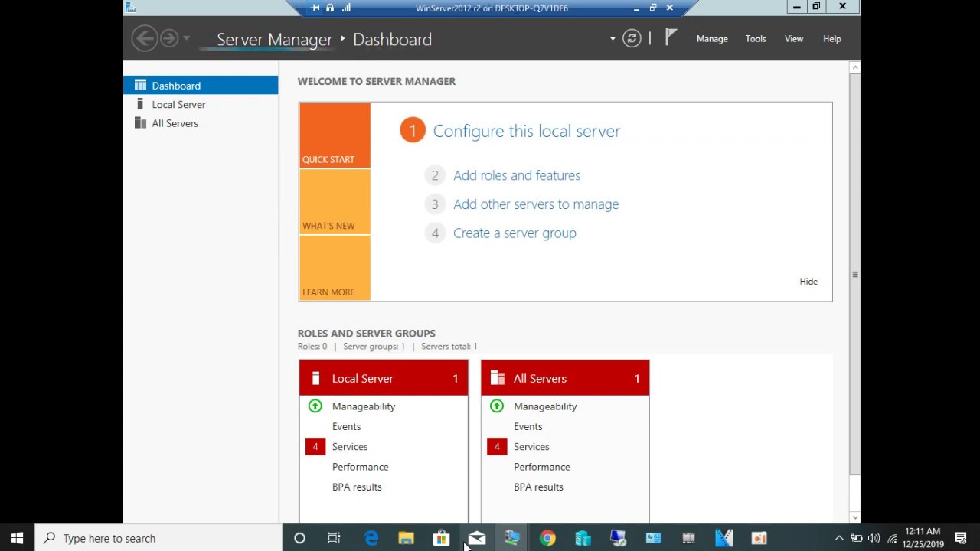Viewport: 980px width, 551px height.
Task: Click the Forward navigation arrow
Action: [x=169, y=38]
